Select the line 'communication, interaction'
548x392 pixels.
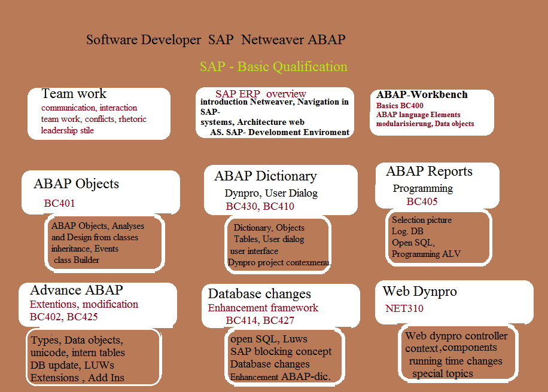(x=89, y=108)
